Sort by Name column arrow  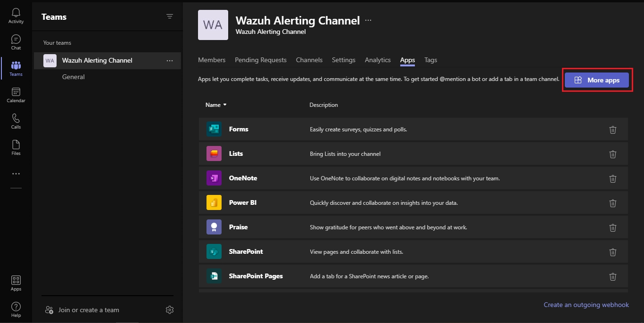[225, 105]
